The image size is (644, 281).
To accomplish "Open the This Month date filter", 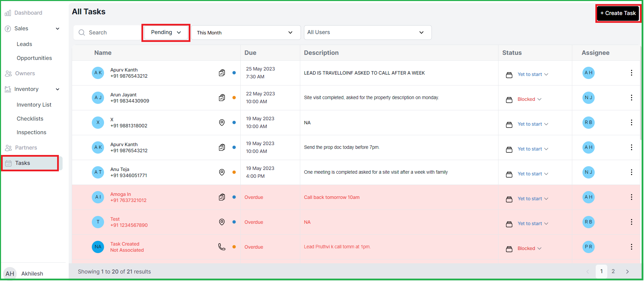I will (x=246, y=33).
